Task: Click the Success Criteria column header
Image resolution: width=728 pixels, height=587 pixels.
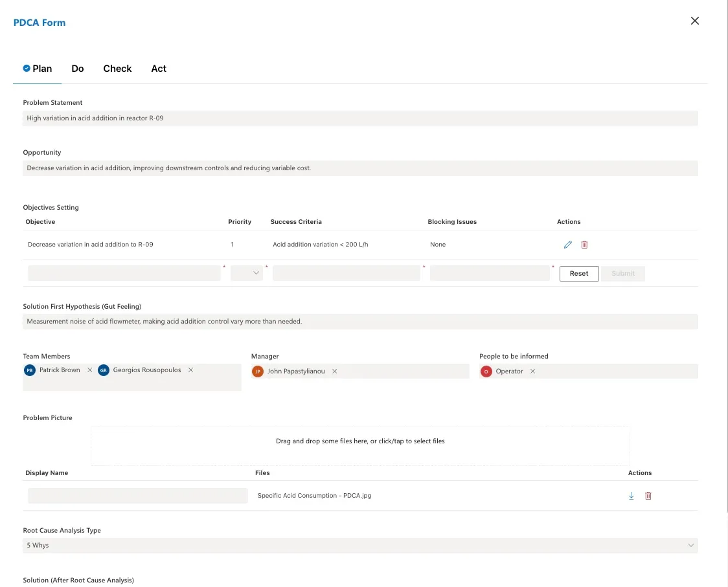Action: click(x=296, y=222)
